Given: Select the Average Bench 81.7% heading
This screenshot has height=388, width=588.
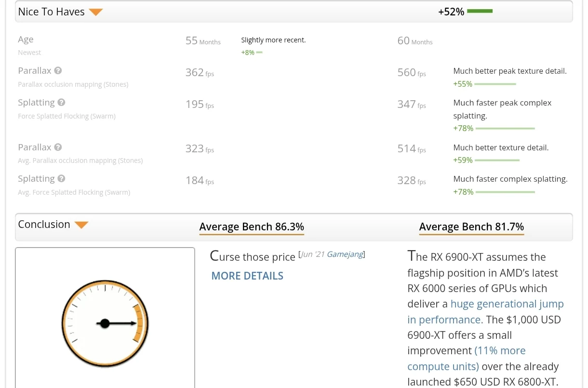Looking at the screenshot, I should [x=471, y=227].
